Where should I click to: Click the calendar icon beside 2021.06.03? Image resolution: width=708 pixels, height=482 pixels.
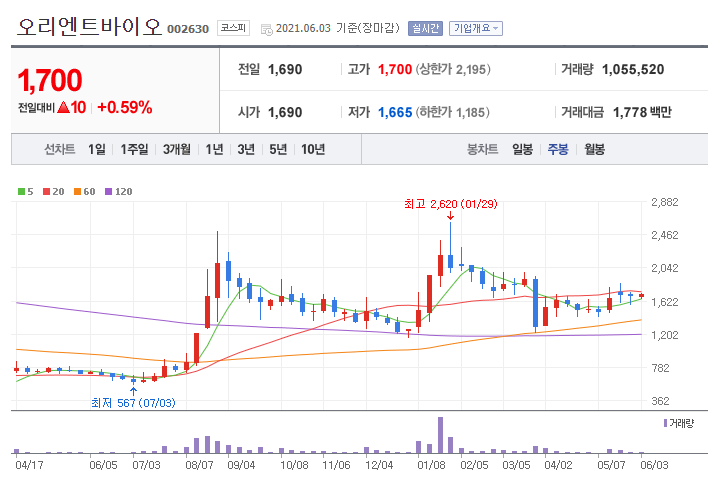coord(266,29)
